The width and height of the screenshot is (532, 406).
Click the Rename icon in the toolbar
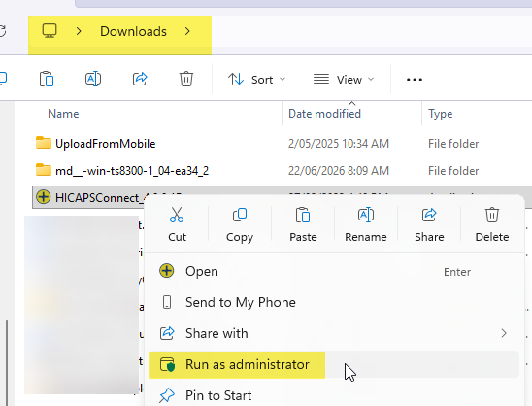93,79
